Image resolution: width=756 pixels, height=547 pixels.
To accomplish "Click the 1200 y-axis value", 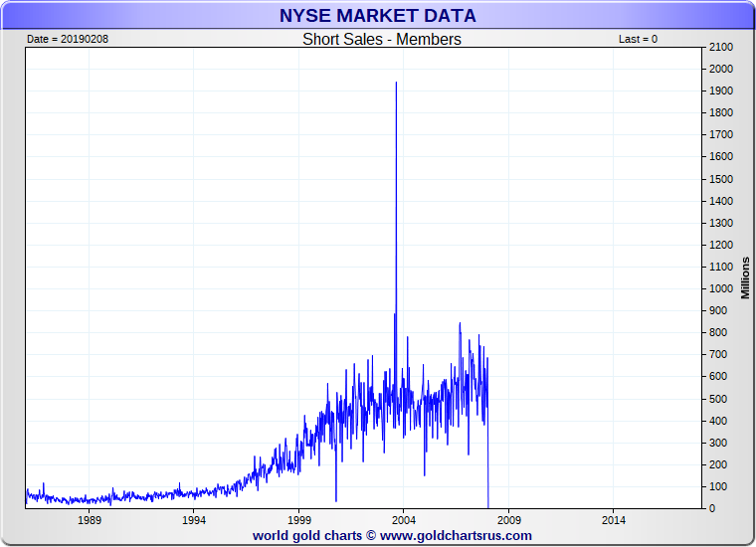I will pos(721,245).
